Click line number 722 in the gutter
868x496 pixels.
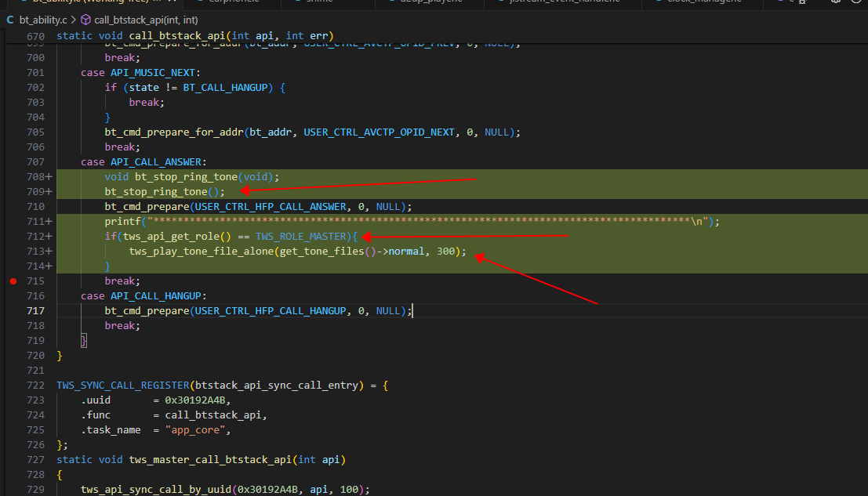(x=35, y=386)
